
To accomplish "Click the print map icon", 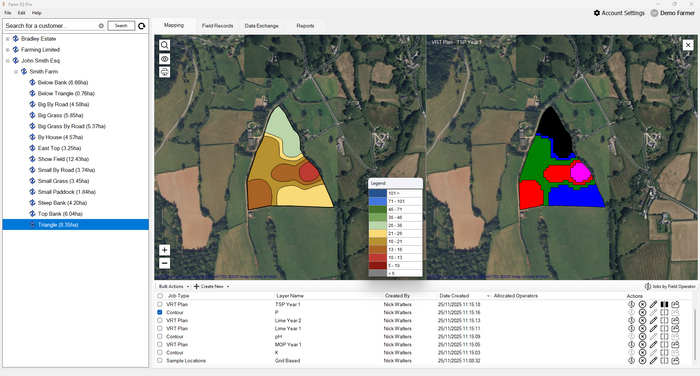I will pyautogui.click(x=165, y=72).
